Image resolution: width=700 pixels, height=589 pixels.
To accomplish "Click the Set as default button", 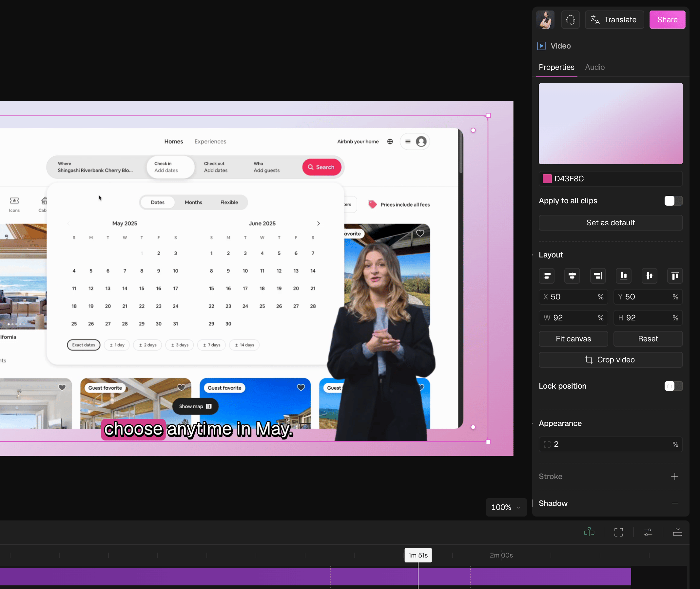I will [x=611, y=223].
